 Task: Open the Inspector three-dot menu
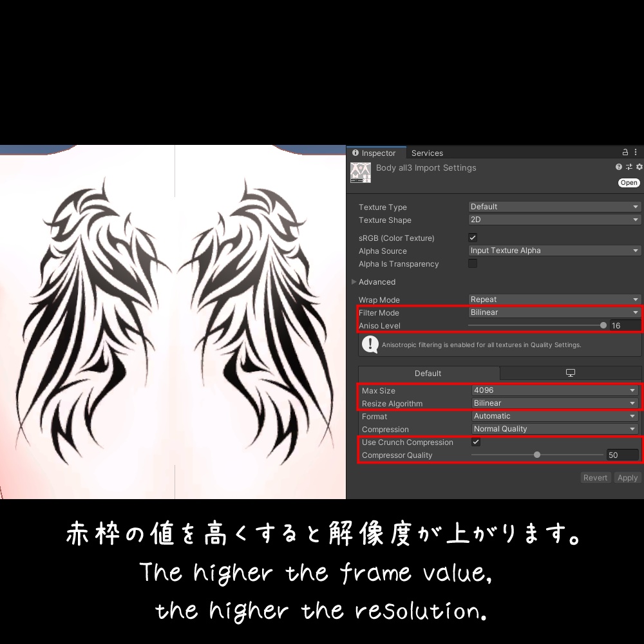pyautogui.click(x=635, y=151)
